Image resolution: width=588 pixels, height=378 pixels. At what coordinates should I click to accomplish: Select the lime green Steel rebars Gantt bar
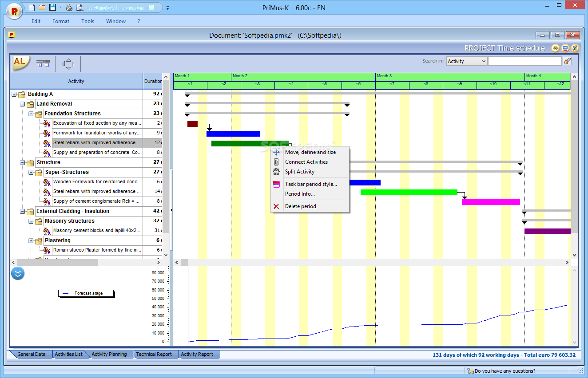tap(409, 192)
